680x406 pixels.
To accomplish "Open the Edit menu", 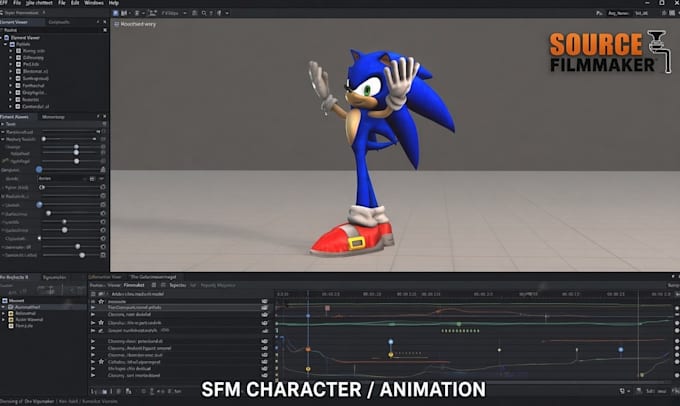I will coord(75,3).
